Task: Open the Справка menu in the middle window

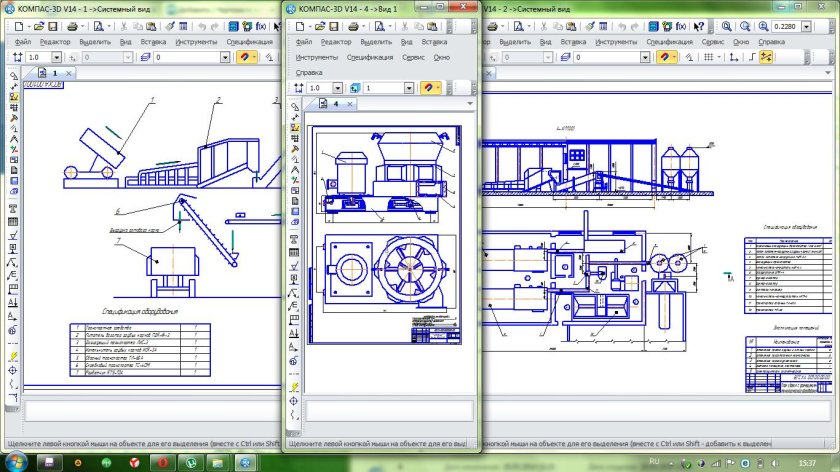Action: tap(310, 73)
